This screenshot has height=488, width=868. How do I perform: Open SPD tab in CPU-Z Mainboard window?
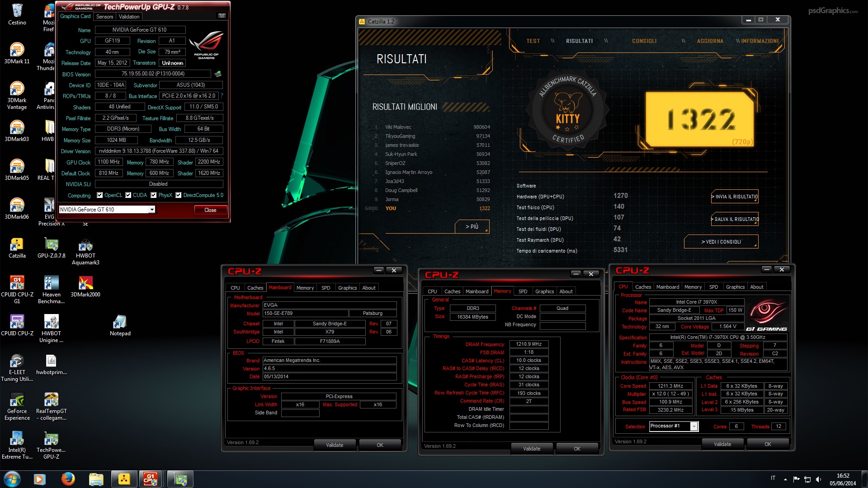coord(326,288)
